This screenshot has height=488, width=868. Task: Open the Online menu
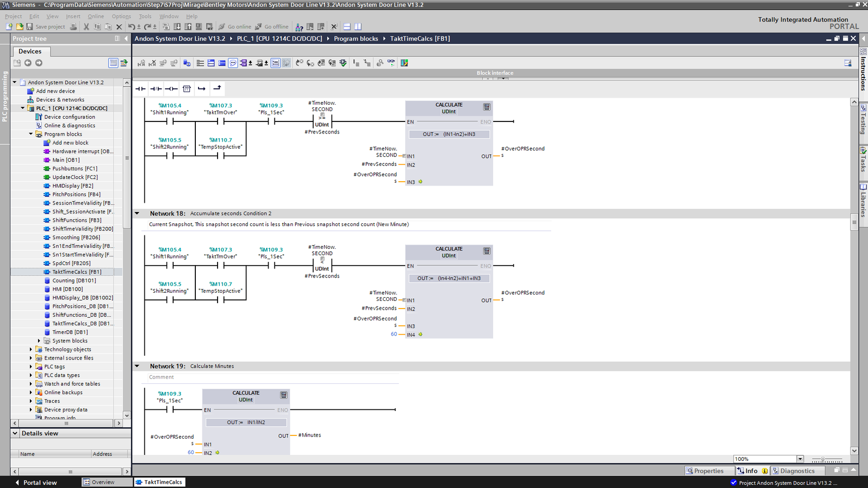coord(95,16)
